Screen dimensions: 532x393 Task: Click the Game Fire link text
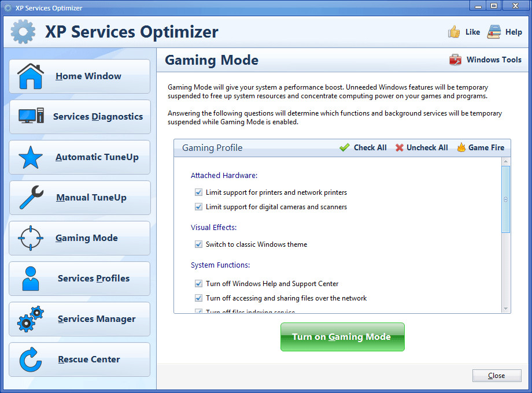[x=486, y=147]
